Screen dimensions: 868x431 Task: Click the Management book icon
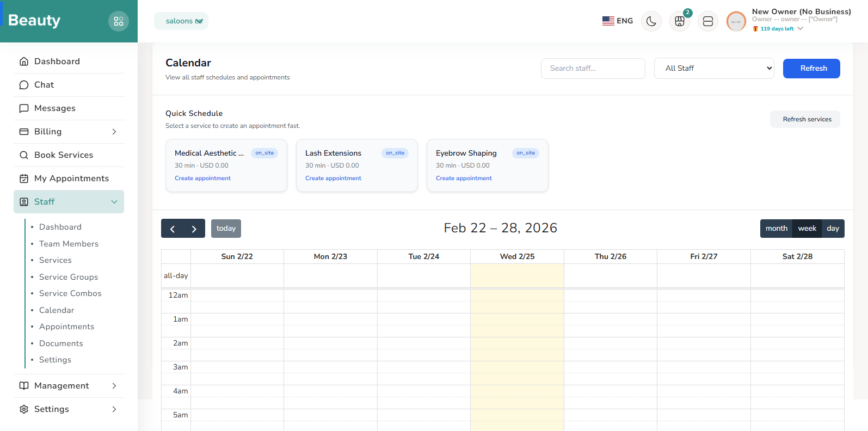[x=24, y=386]
